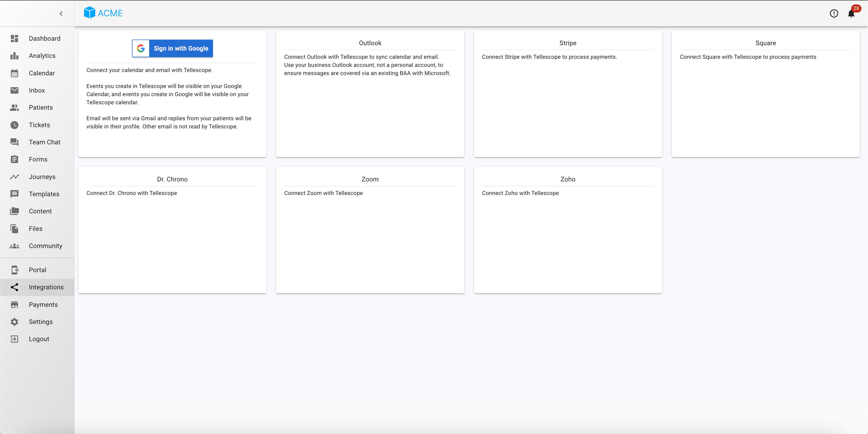Click the Analytics bar chart icon
This screenshot has width=868, height=434.
point(14,55)
